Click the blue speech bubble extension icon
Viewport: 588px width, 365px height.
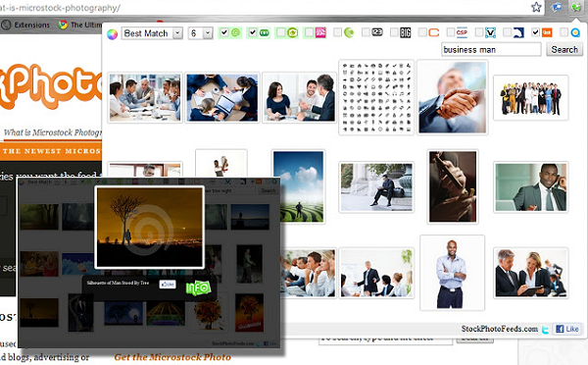(x=558, y=7)
